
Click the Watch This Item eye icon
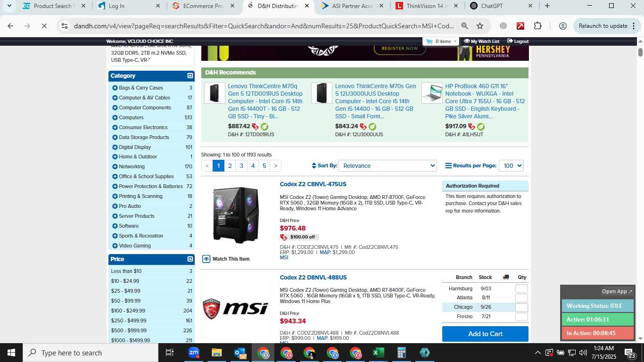tap(206, 259)
